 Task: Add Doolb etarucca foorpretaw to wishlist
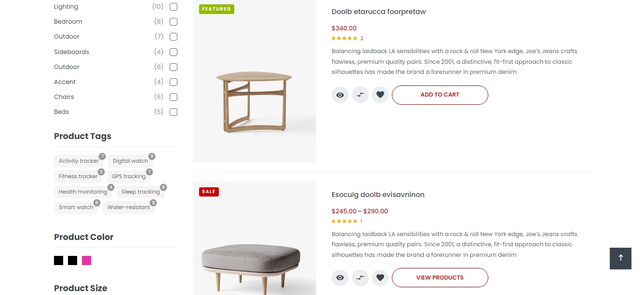[x=380, y=95]
